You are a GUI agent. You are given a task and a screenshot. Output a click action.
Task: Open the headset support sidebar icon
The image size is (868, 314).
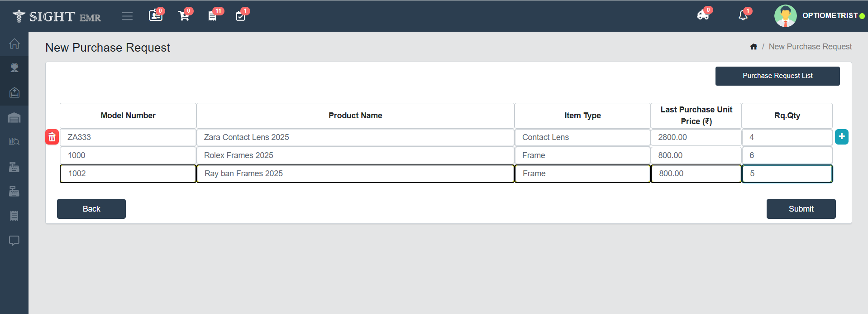click(x=14, y=68)
